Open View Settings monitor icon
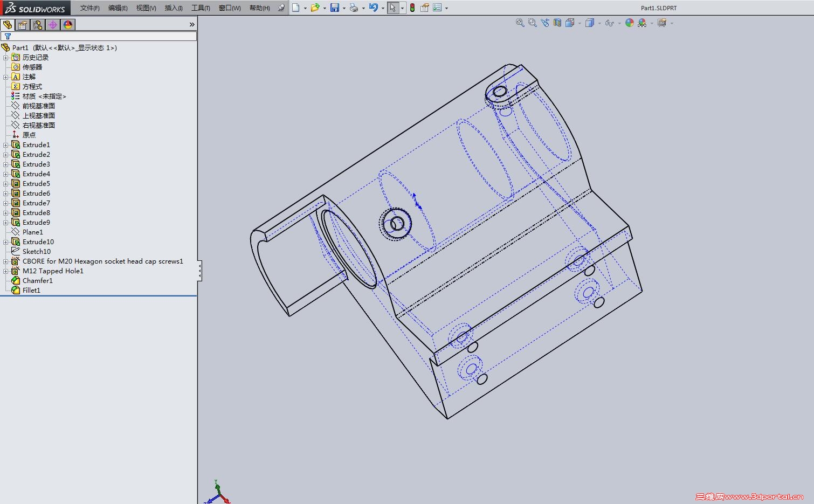Image resolution: width=814 pixels, height=504 pixels. [662, 23]
